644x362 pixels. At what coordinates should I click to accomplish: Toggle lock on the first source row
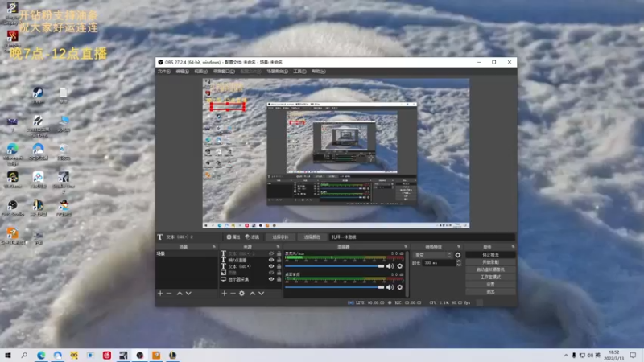(279, 253)
